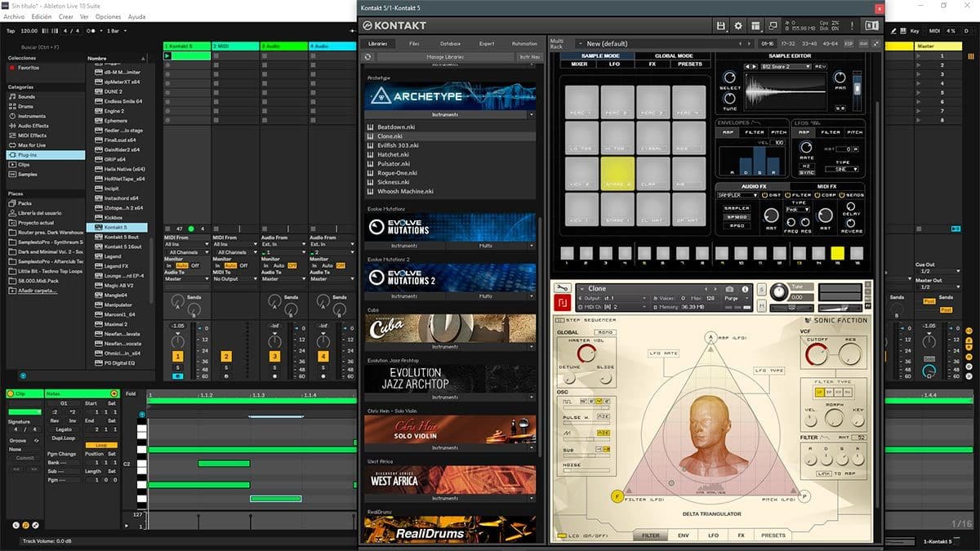Click the previous preset arrow in Multi Rack header
This screenshot has height=551, width=980.
740,43
